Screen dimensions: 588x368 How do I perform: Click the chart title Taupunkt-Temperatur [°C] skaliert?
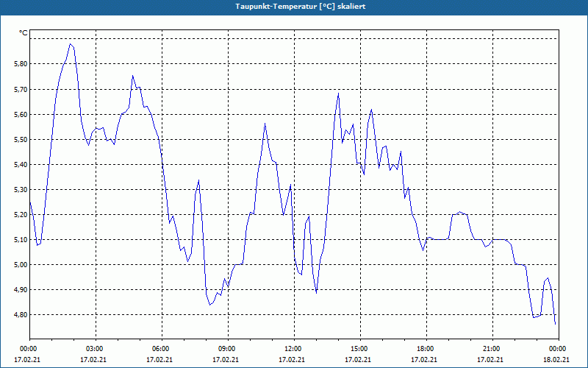(301, 7)
